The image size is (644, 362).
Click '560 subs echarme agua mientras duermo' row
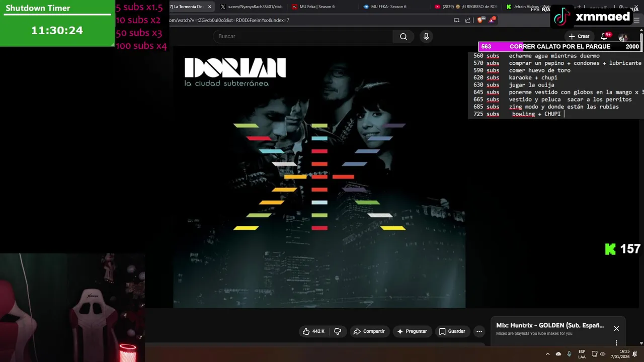536,56
